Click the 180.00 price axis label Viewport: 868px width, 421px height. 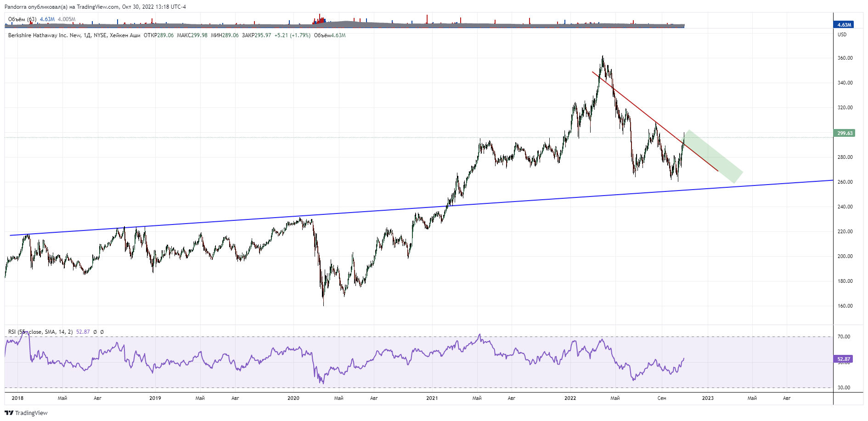point(845,281)
